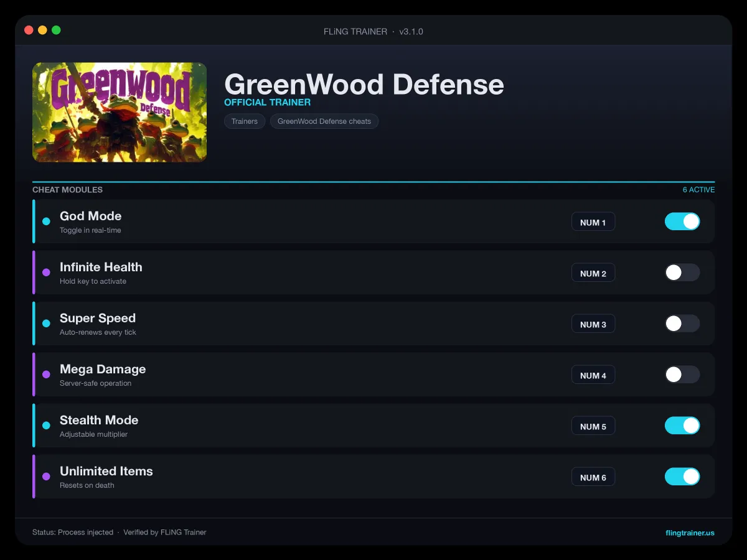Open the GreenWood Defense cheats tag
The width and height of the screenshot is (747, 560).
(324, 121)
